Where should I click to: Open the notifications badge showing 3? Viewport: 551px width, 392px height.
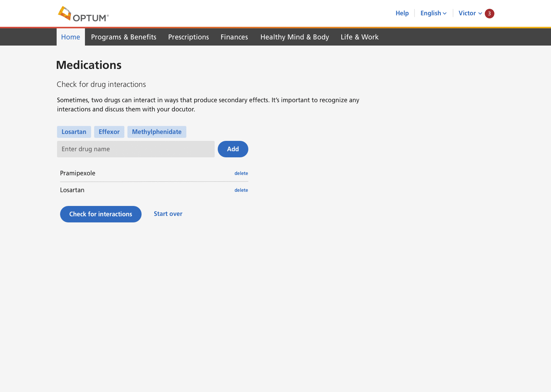[x=489, y=13]
